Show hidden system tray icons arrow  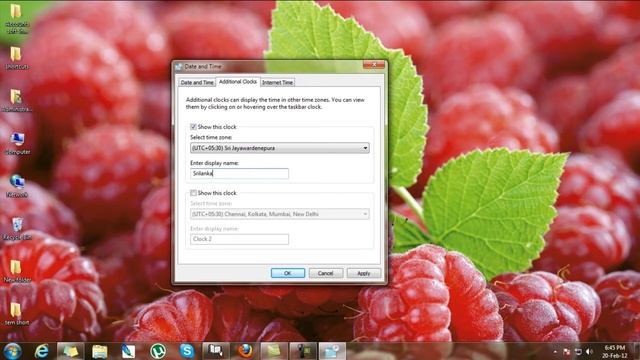pos(555,351)
